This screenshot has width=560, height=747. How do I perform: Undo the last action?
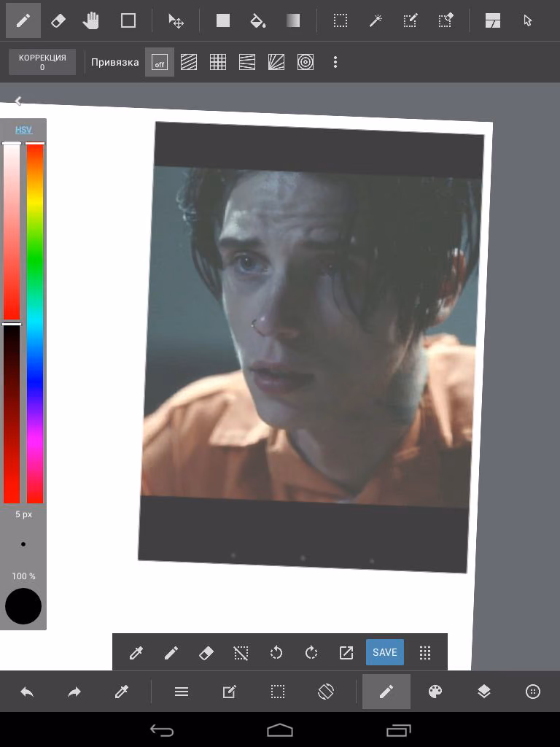pos(27,692)
